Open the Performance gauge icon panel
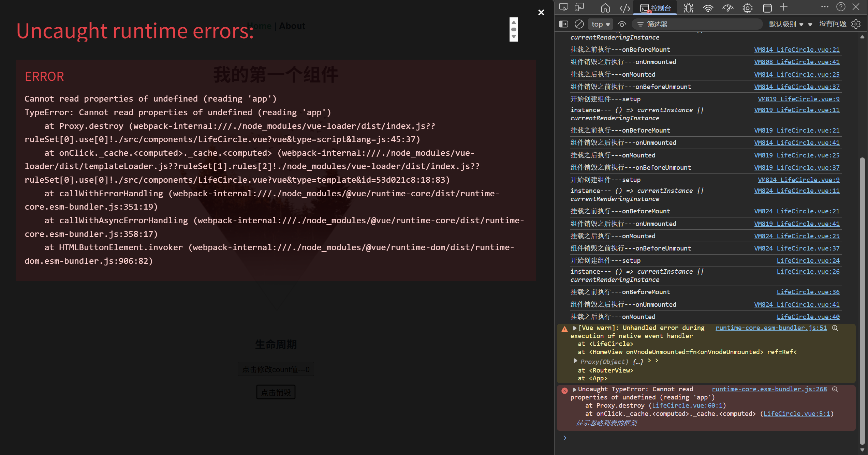The height and width of the screenshot is (455, 868). [728, 8]
